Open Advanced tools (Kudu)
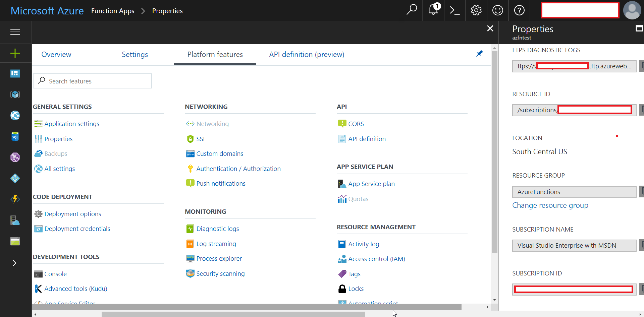 (76, 289)
